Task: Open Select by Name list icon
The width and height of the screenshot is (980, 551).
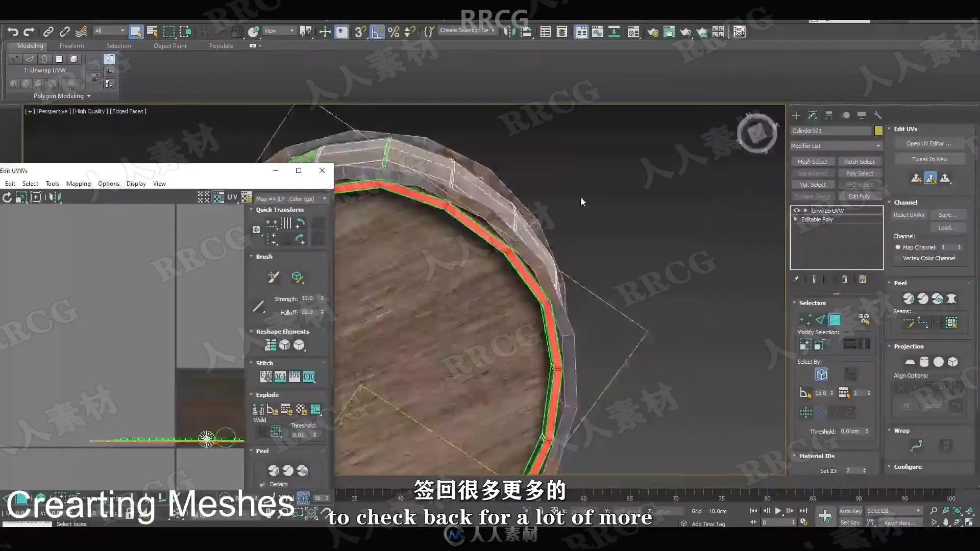Action: [152, 32]
